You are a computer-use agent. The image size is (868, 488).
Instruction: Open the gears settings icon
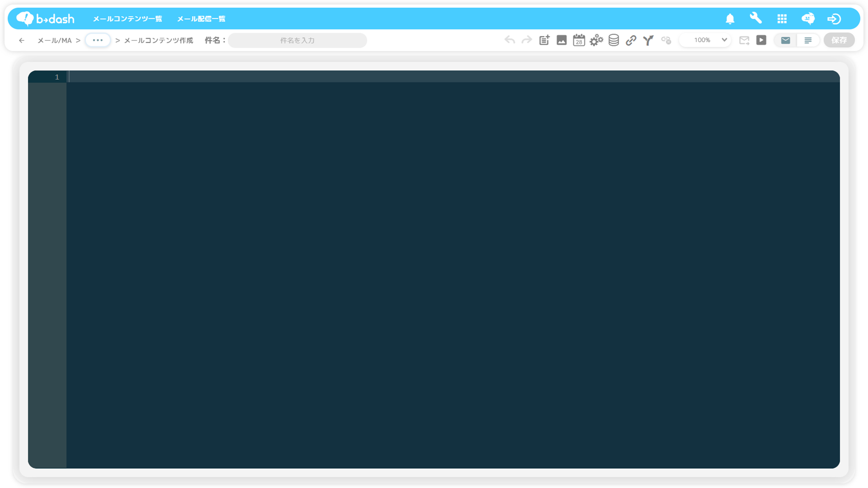point(596,40)
